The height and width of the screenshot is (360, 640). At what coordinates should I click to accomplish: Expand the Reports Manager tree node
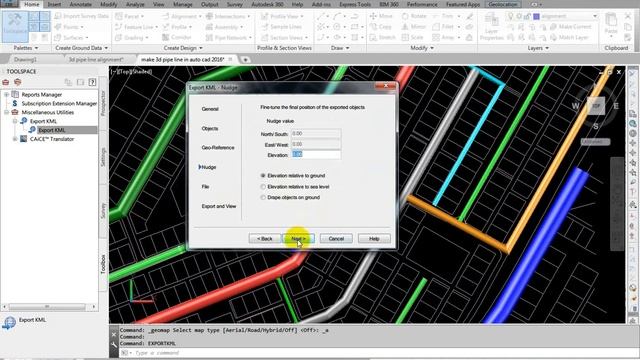click(7, 94)
